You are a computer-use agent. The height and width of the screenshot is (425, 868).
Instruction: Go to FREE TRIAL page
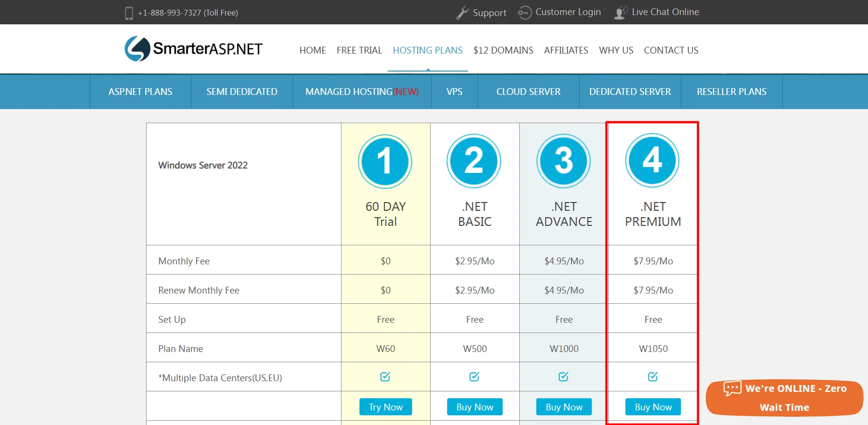click(359, 50)
